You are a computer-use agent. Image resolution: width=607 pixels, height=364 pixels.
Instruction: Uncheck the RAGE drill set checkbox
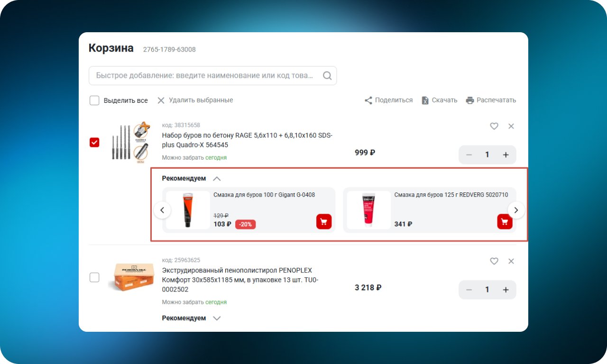coord(94,142)
